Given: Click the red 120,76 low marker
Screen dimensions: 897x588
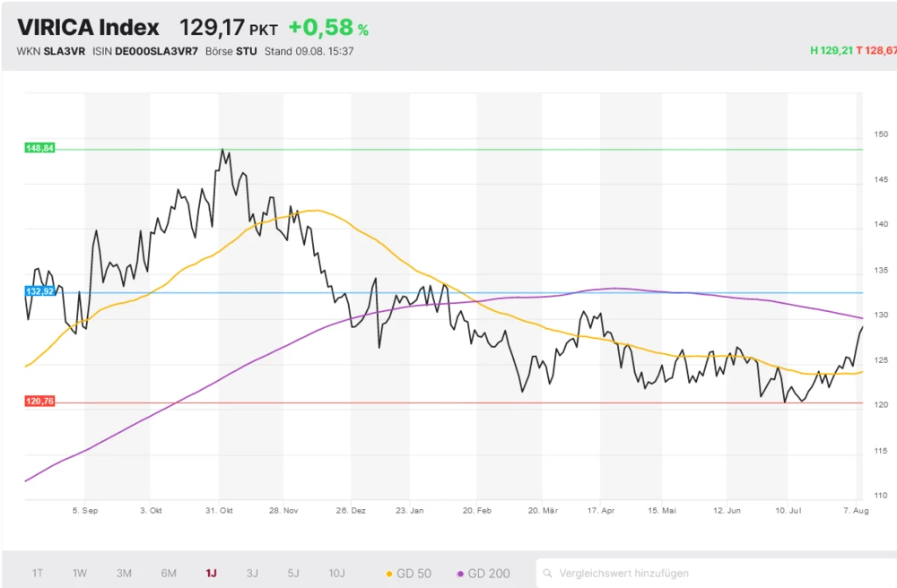Looking at the screenshot, I should pos(40,402).
